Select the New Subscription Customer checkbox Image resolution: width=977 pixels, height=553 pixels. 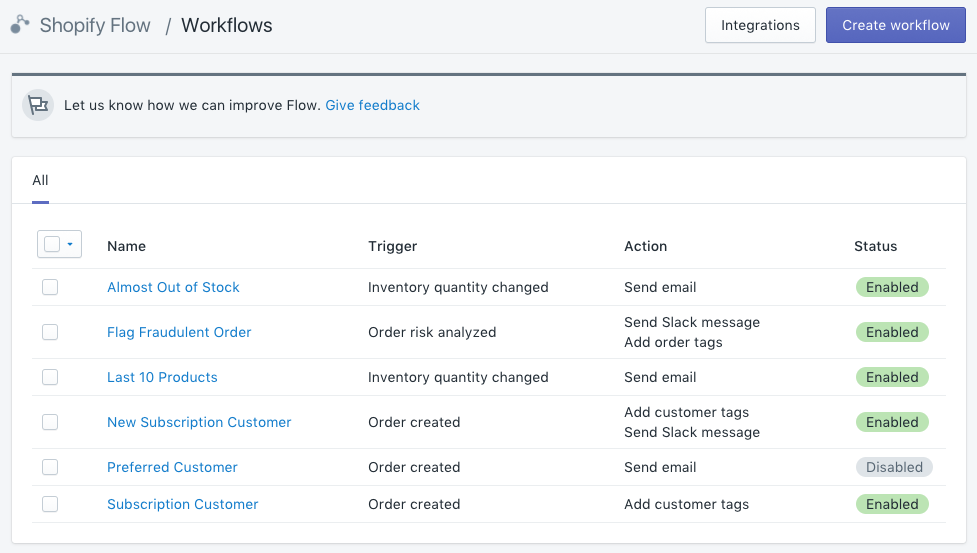pos(50,422)
